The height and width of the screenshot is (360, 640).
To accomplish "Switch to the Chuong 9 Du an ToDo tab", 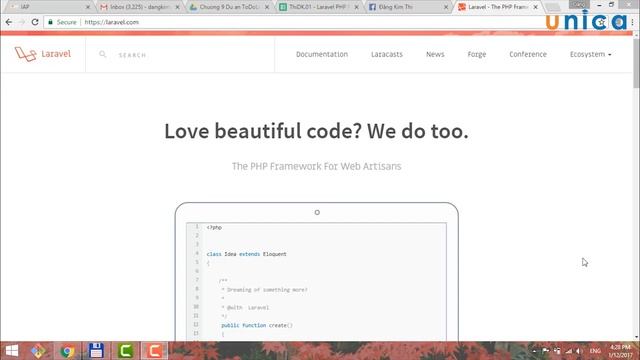I will pyautogui.click(x=229, y=7).
